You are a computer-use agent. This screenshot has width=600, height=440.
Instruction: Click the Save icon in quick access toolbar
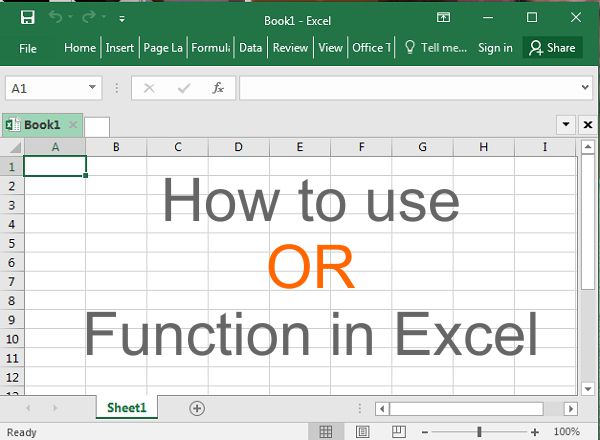tap(28, 17)
